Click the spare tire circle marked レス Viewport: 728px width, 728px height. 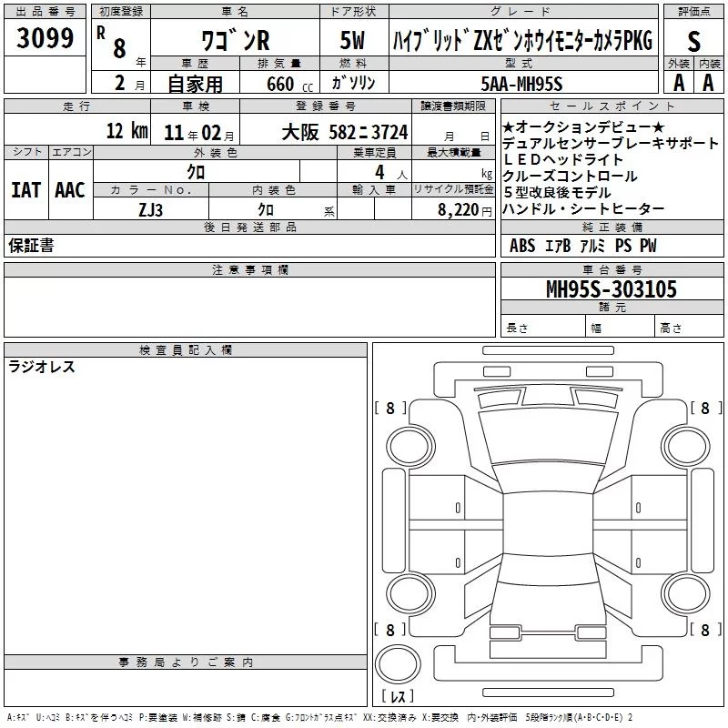398,672
